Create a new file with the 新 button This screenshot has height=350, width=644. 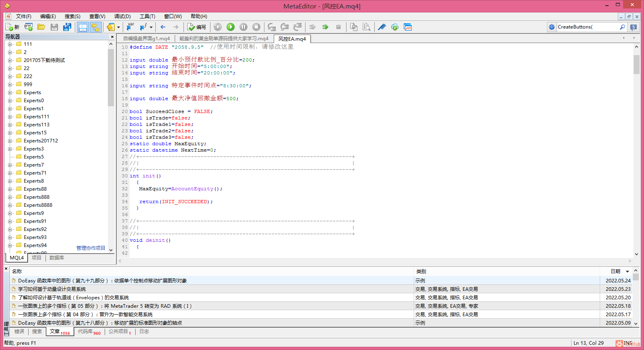tap(12, 27)
